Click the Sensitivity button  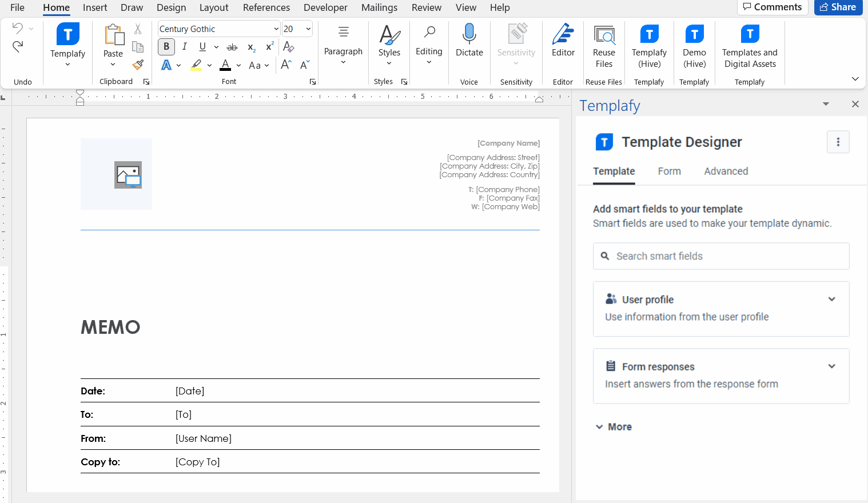point(516,45)
